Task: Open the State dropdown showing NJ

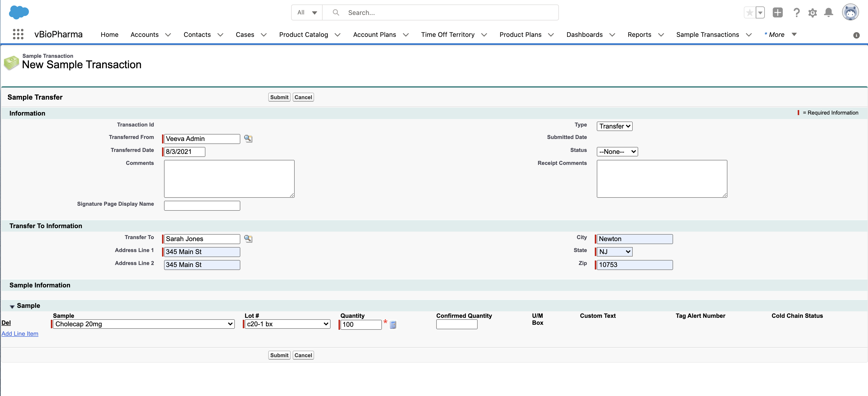Action: pyautogui.click(x=614, y=252)
